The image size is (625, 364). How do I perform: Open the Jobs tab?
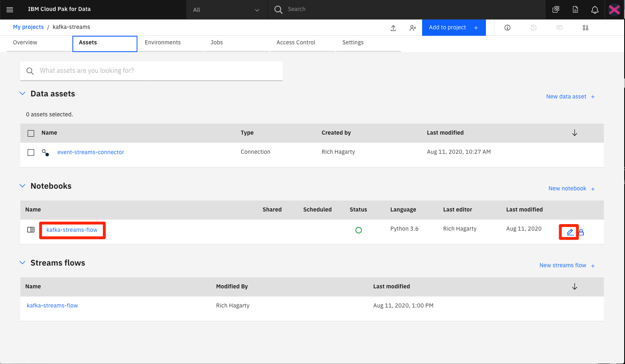[237, 43]
